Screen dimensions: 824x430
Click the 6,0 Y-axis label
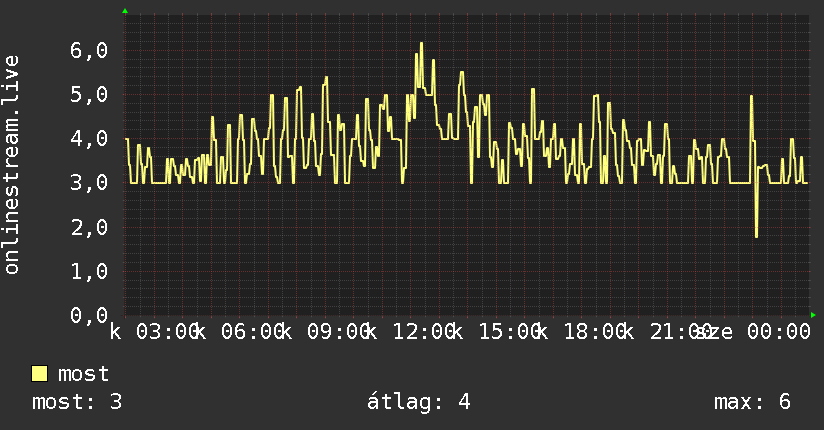pos(89,51)
